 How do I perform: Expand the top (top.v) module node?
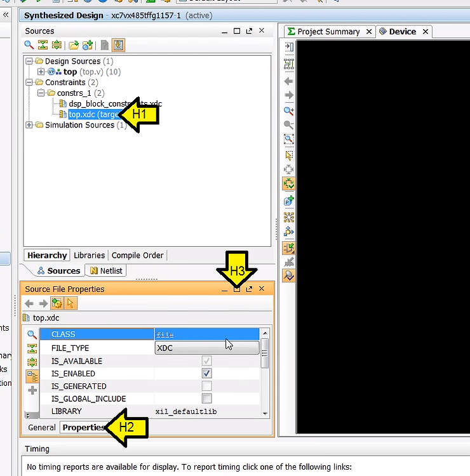pos(41,72)
